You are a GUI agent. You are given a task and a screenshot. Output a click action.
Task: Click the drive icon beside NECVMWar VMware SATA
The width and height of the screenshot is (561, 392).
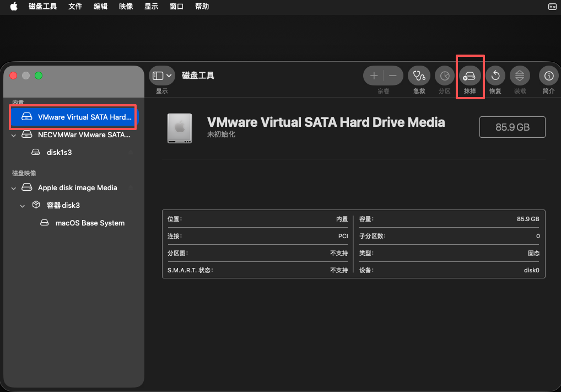27,134
